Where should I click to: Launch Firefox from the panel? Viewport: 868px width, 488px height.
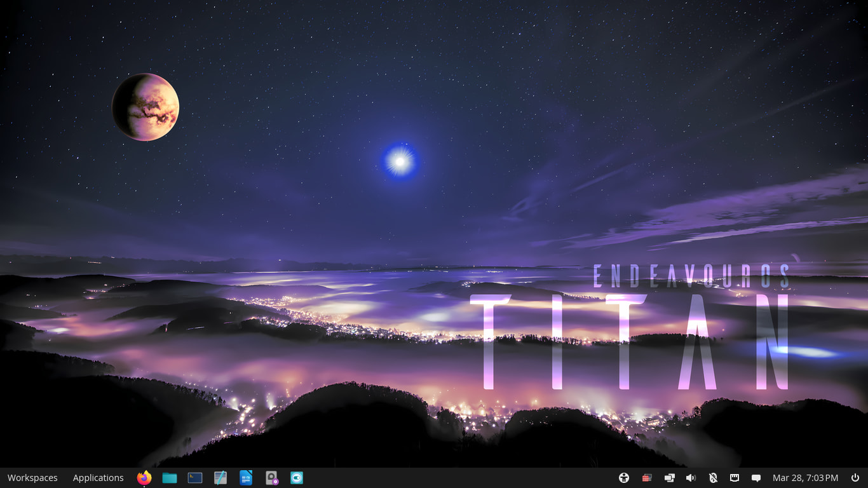144,478
